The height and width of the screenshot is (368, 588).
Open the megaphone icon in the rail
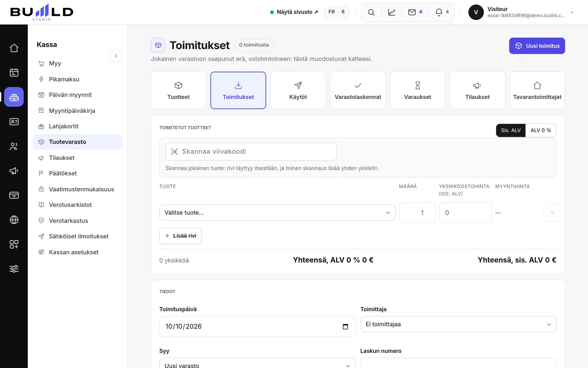14,171
